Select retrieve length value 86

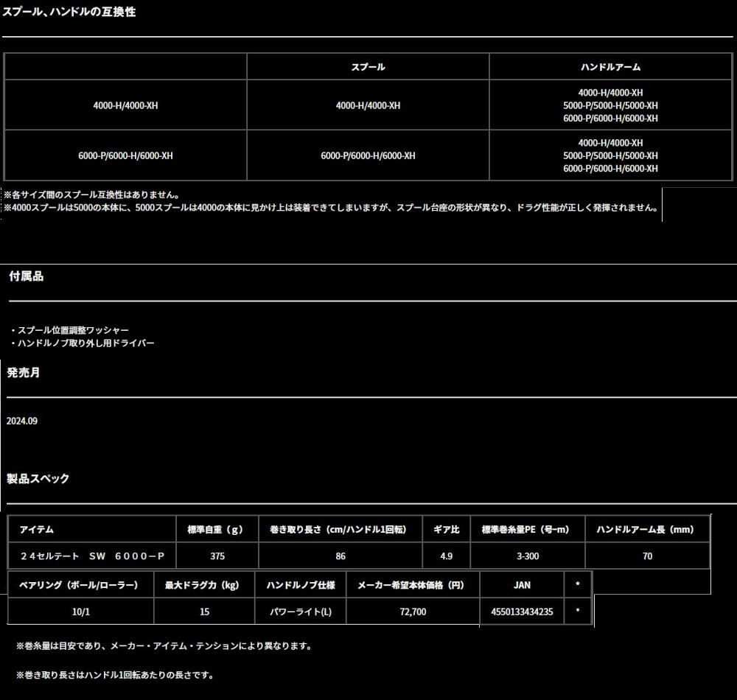click(340, 556)
